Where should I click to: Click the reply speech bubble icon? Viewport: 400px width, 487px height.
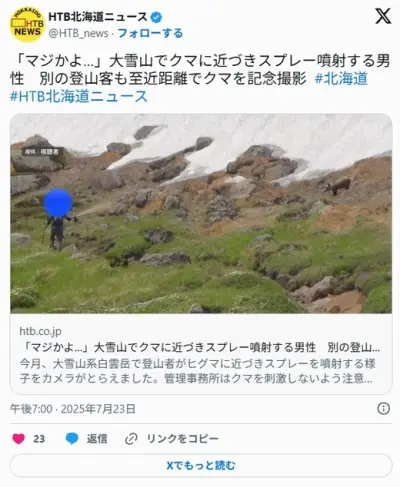[72, 439]
